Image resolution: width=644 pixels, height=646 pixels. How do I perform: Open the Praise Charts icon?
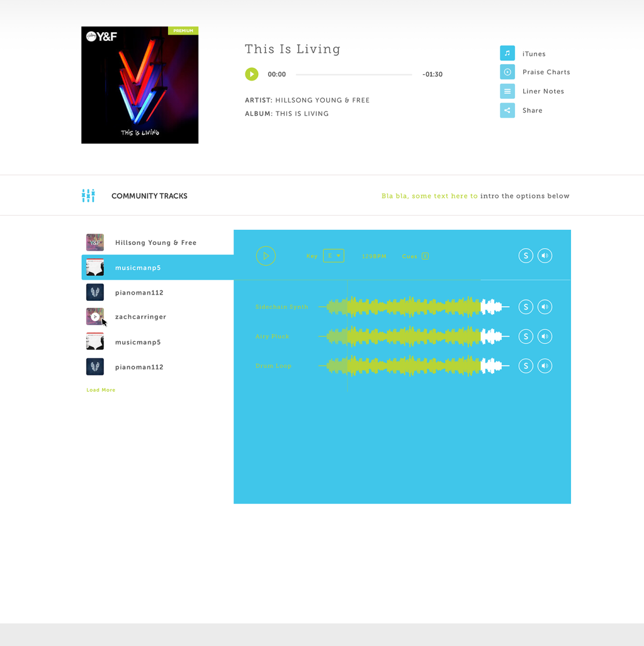point(507,72)
